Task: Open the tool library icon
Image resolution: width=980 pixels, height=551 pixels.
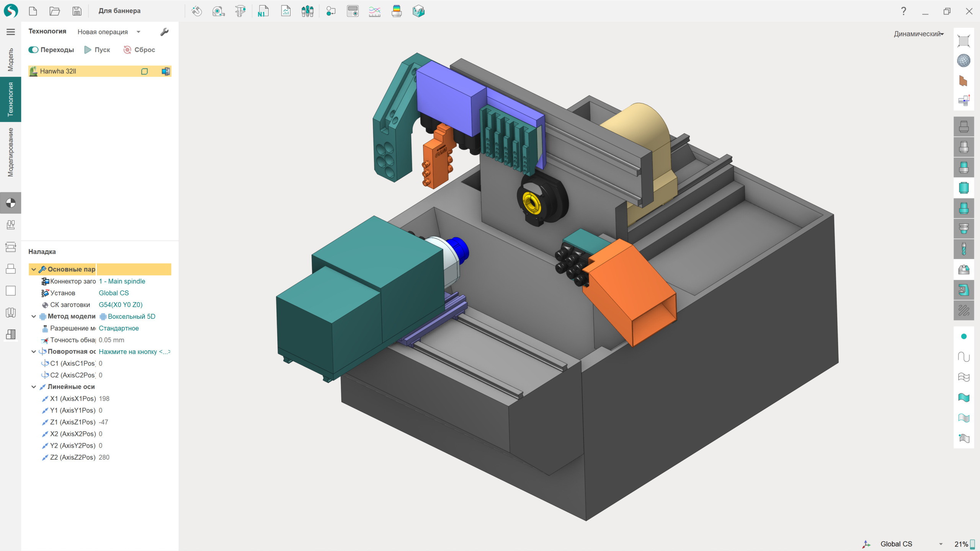Action: 307,11
